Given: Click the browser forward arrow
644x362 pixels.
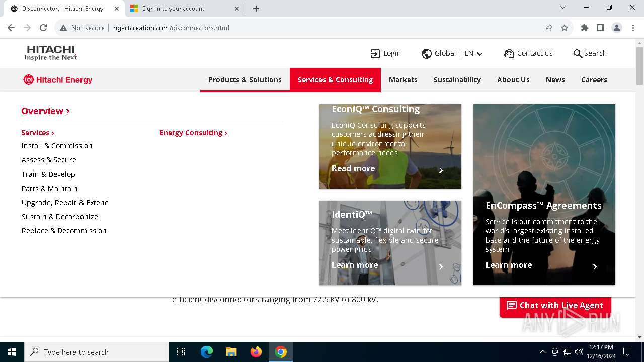Looking at the screenshot, I should coord(27,28).
